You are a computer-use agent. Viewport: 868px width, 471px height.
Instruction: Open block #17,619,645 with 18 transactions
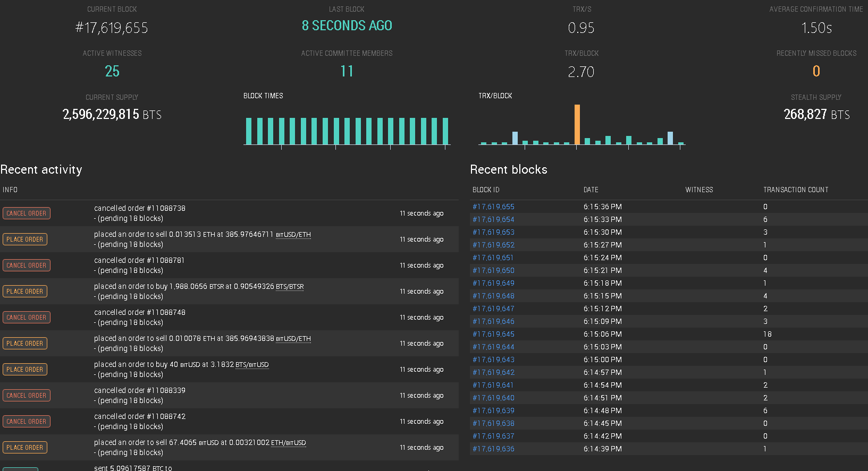click(x=493, y=334)
